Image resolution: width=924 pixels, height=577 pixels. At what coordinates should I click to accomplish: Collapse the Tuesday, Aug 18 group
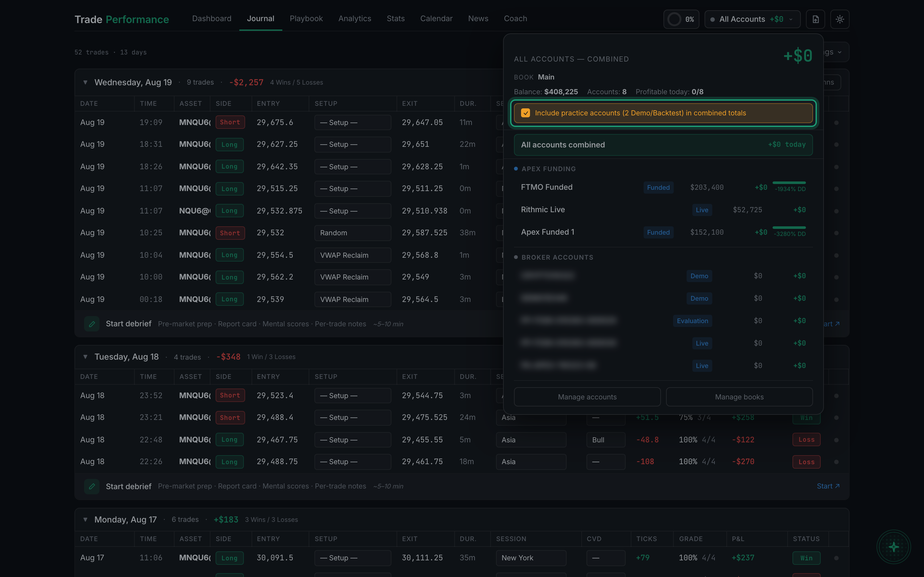(x=86, y=357)
